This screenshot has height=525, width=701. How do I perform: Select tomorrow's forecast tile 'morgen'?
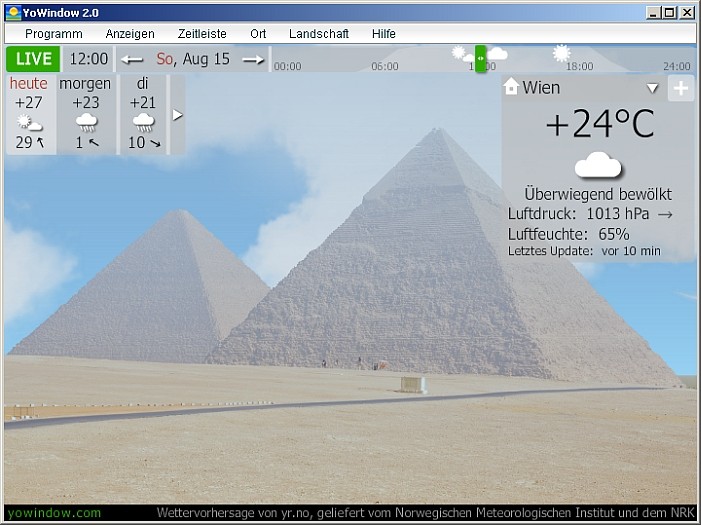point(86,113)
